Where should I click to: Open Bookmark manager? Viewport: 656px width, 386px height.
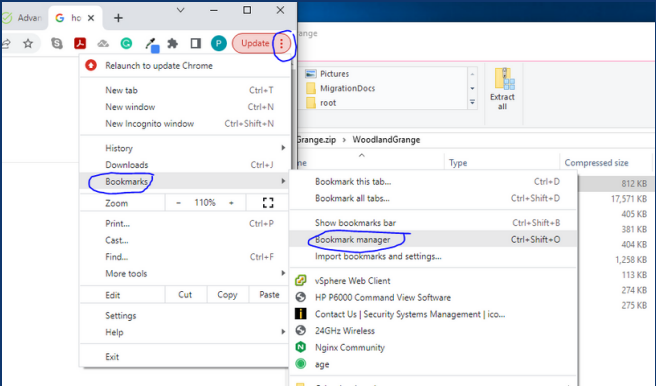coord(433,240)
